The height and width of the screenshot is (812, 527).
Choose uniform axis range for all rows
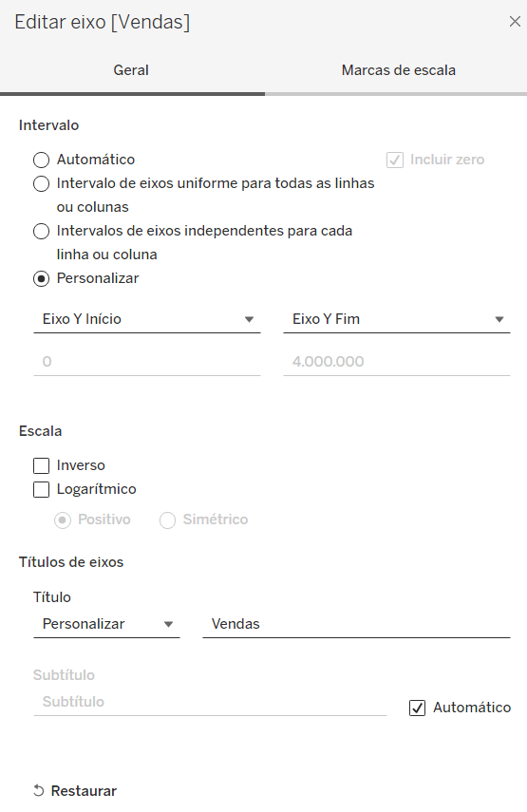click(x=42, y=184)
